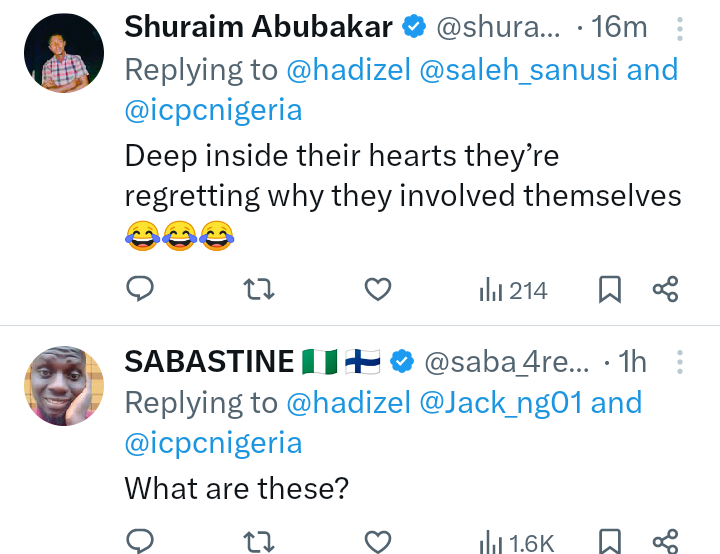Image resolution: width=720 pixels, height=554 pixels.
Task: Open Shuraim Abubakar's profile picture
Action: point(64,54)
